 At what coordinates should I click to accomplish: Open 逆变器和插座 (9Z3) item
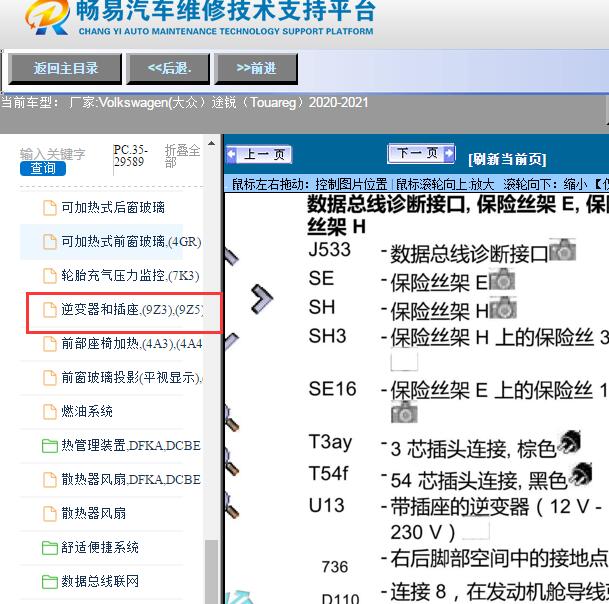pyautogui.click(x=132, y=310)
